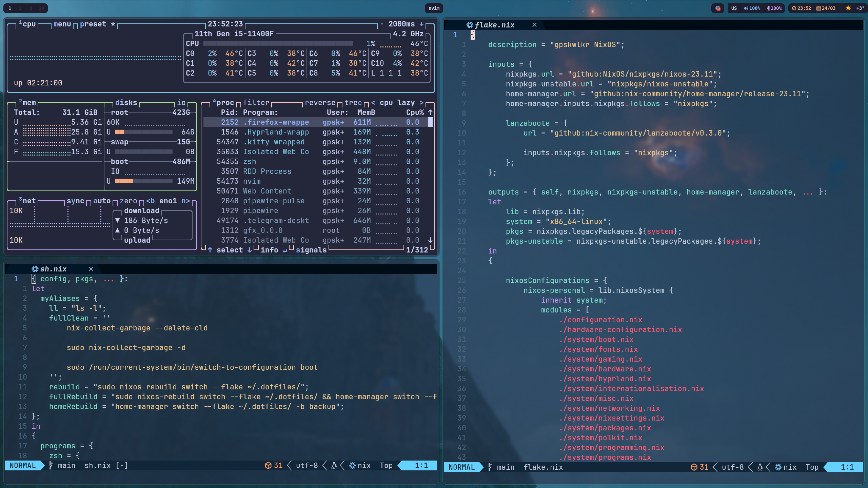Image resolution: width=868 pixels, height=488 pixels.
Task: Open the btop menu
Action: click(x=62, y=24)
